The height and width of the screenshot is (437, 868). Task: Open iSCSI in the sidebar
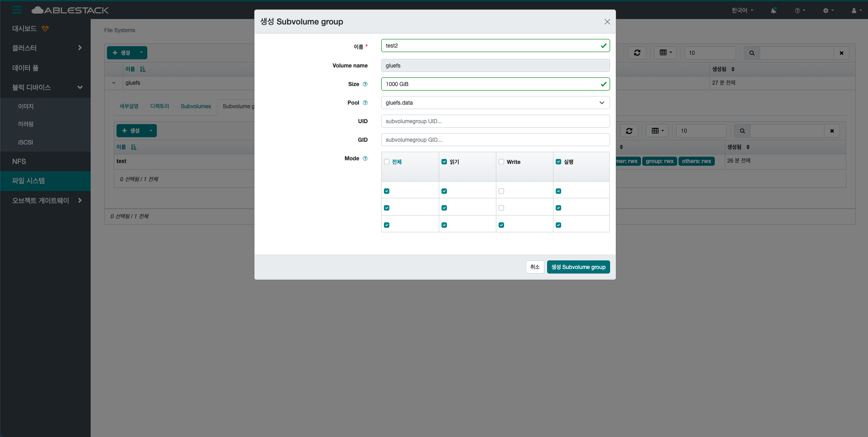click(25, 142)
